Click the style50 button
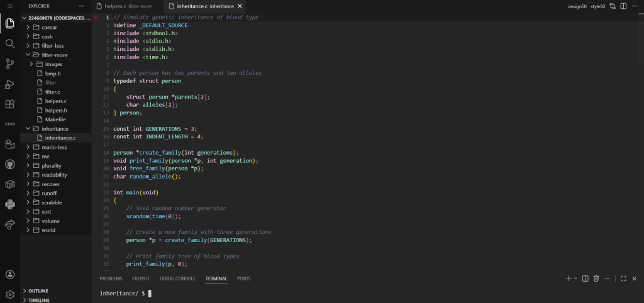This screenshot has height=303, width=644. [x=597, y=6]
